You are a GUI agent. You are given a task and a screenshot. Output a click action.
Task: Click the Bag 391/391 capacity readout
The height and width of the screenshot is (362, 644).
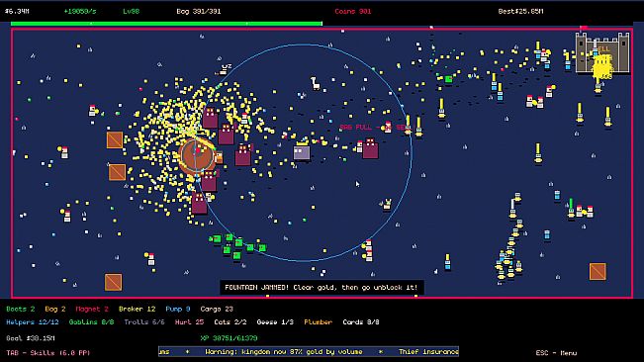click(199, 12)
